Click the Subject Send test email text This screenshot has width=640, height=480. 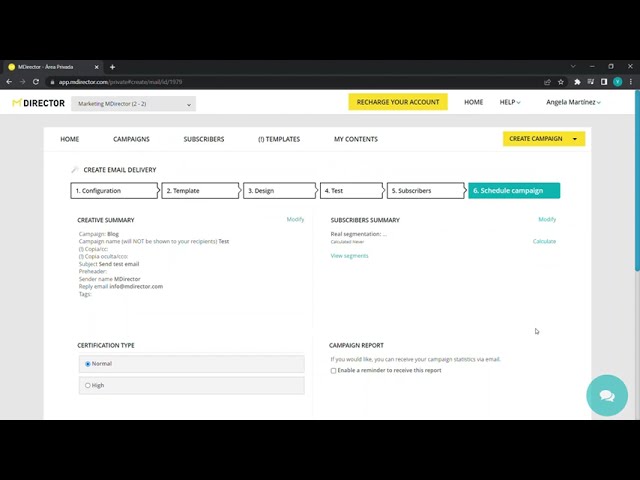tap(109, 264)
